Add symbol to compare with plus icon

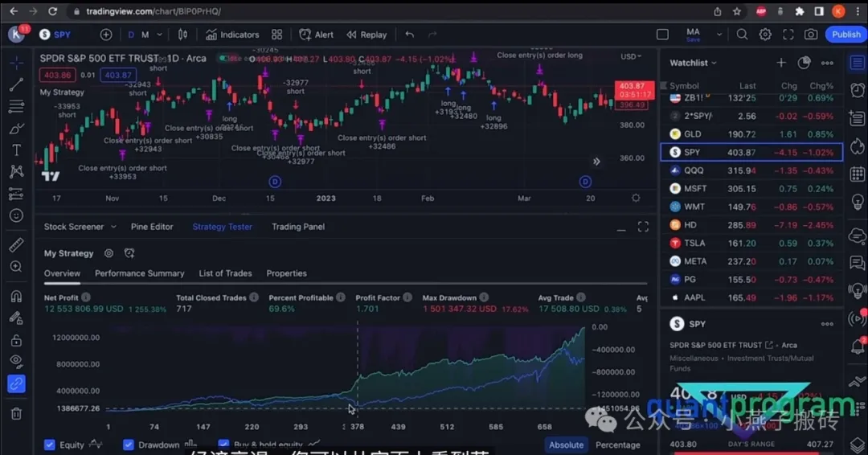pos(106,35)
